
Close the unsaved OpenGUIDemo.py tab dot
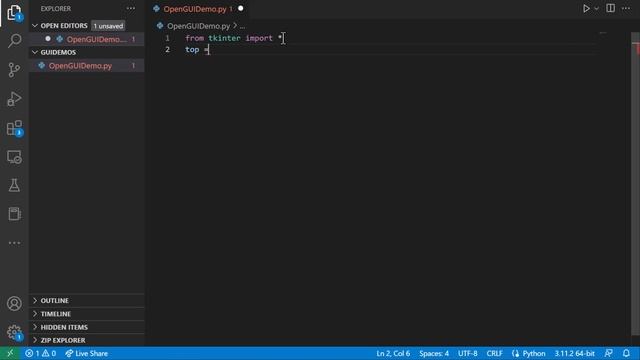coord(240,9)
